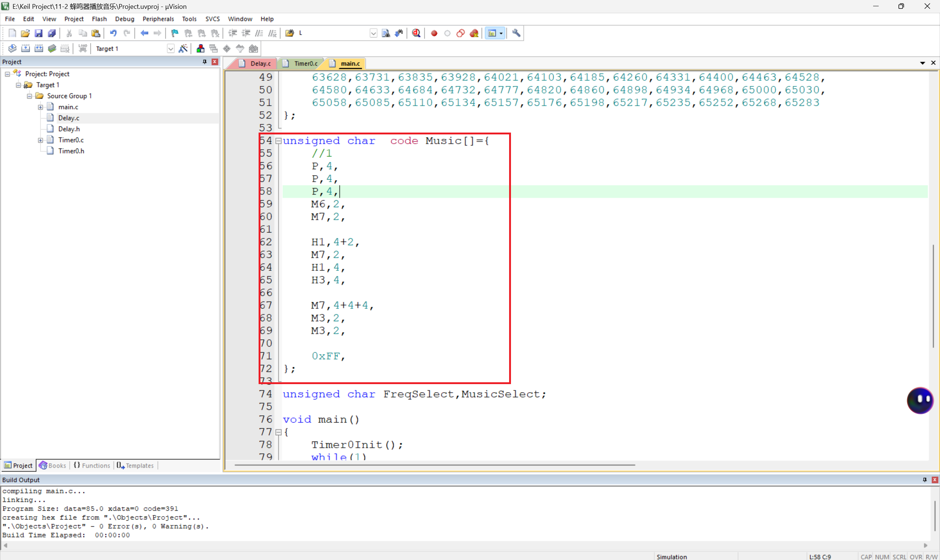Click Download to flash LOAD icon

point(83,48)
